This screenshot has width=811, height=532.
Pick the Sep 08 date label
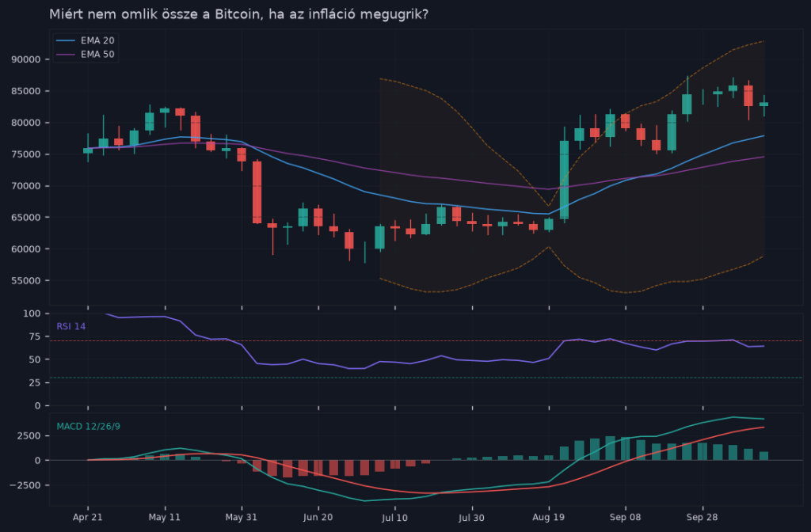click(x=626, y=517)
